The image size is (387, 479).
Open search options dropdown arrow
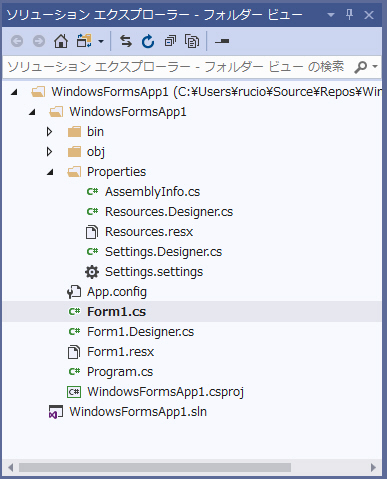(375, 67)
